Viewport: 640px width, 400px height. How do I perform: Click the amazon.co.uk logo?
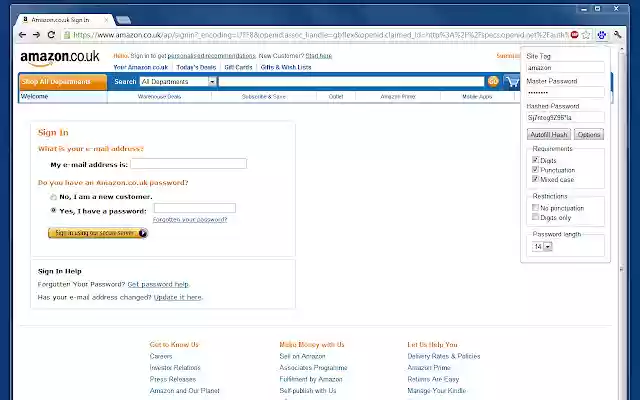coord(60,58)
